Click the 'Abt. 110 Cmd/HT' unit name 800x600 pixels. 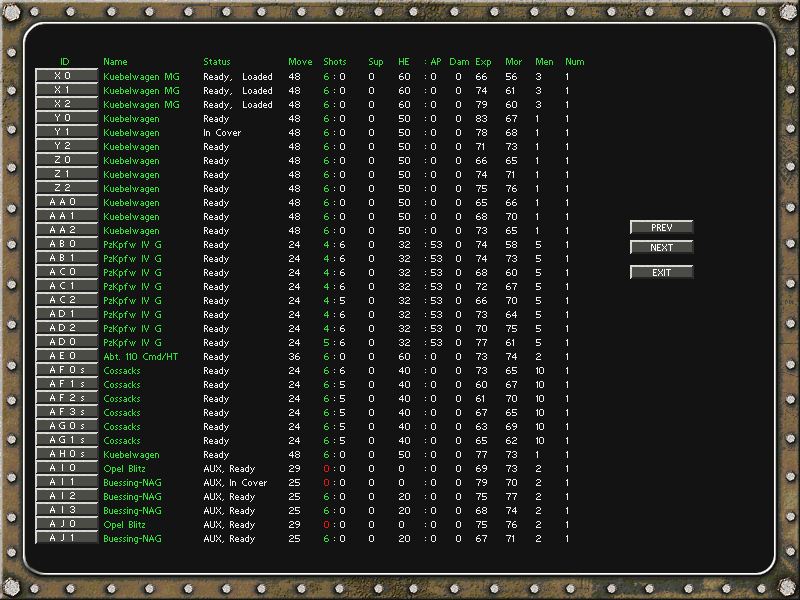pyautogui.click(x=141, y=357)
